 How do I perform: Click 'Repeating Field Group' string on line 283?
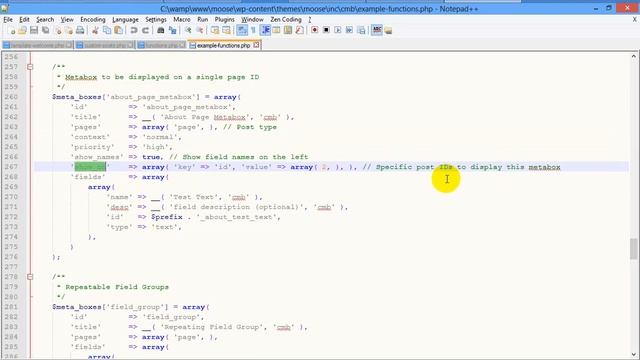click(211, 327)
